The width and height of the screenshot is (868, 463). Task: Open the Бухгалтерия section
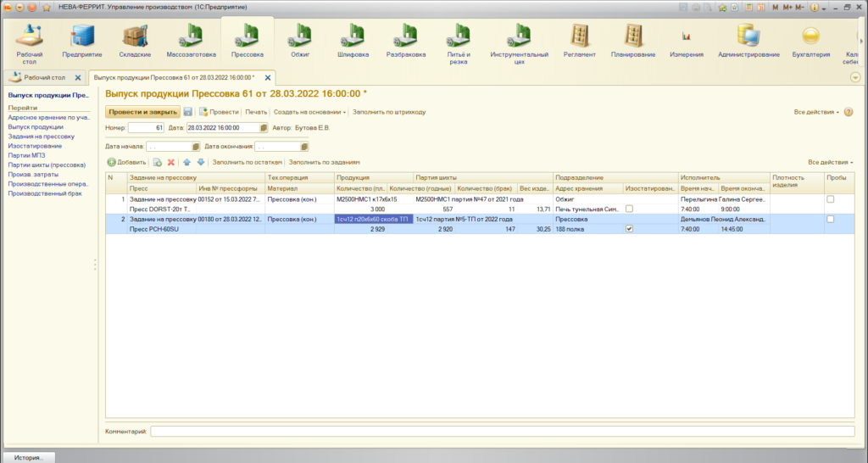(x=810, y=42)
